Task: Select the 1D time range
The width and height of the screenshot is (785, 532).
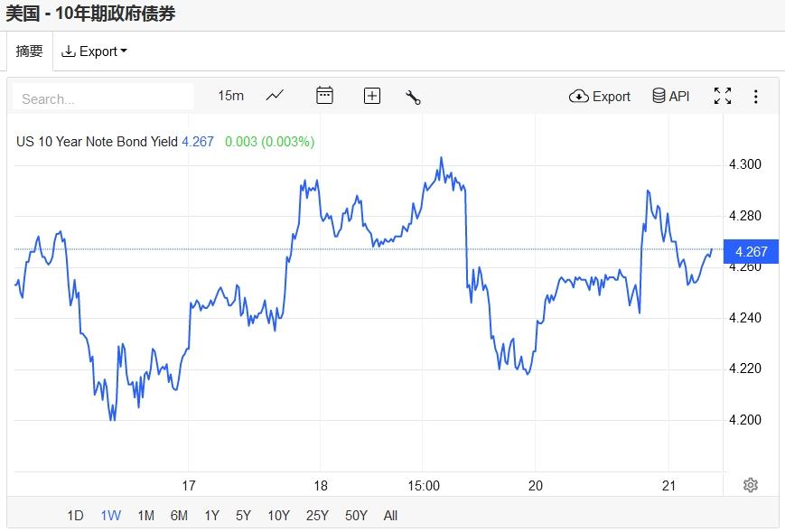Action: click(75, 516)
